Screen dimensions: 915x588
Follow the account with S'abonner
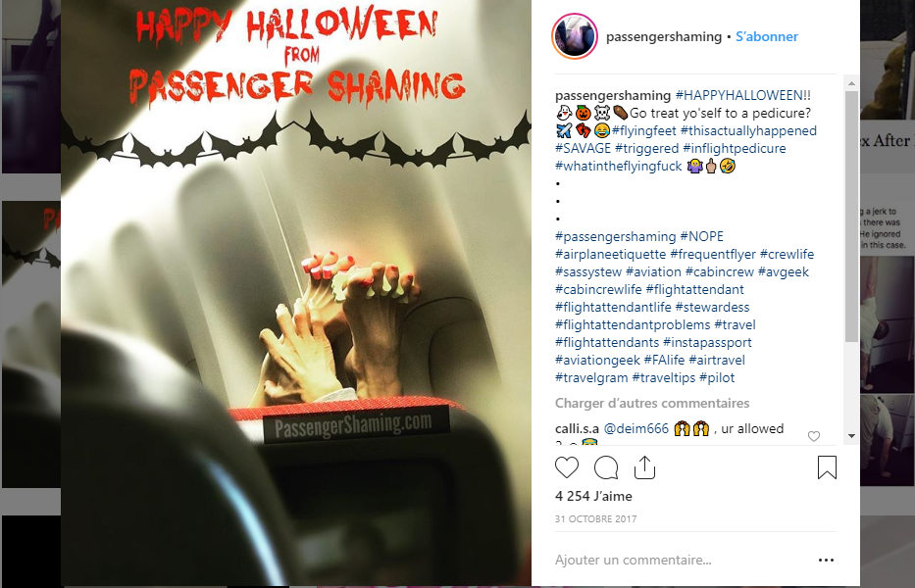(x=766, y=37)
